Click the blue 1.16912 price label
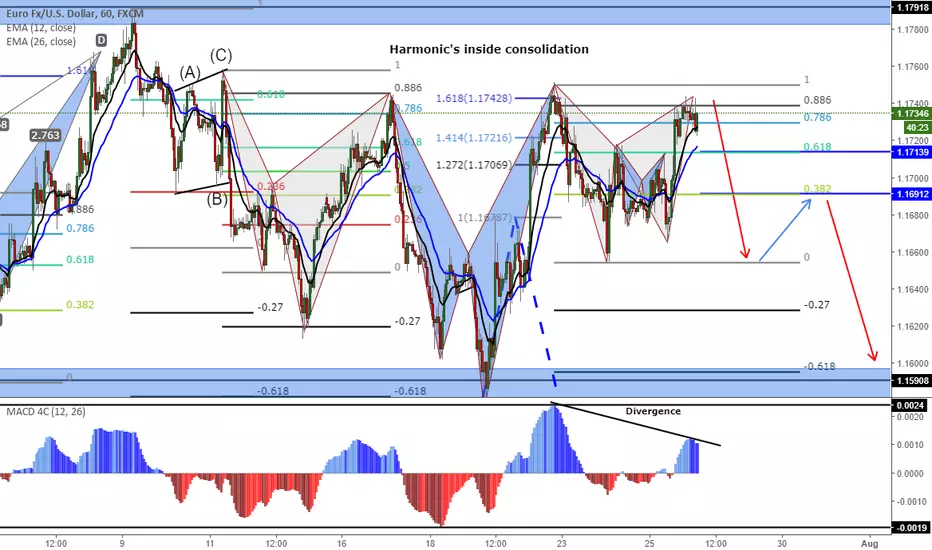 (x=912, y=194)
